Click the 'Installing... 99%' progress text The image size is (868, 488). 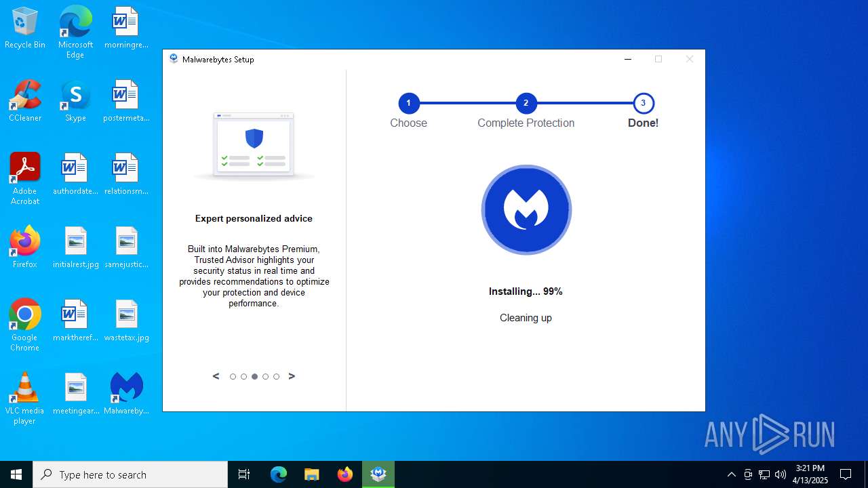coord(526,291)
